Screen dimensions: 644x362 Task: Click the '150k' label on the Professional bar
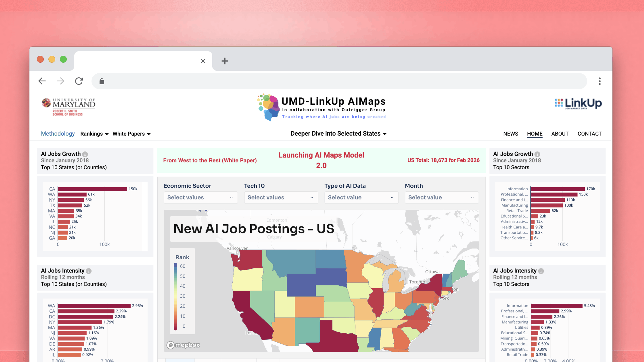point(583,194)
